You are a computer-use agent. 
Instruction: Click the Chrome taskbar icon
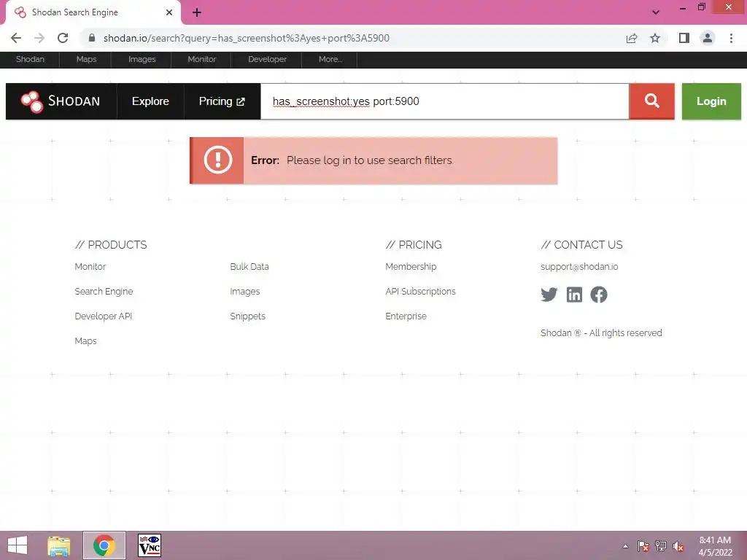click(x=104, y=545)
